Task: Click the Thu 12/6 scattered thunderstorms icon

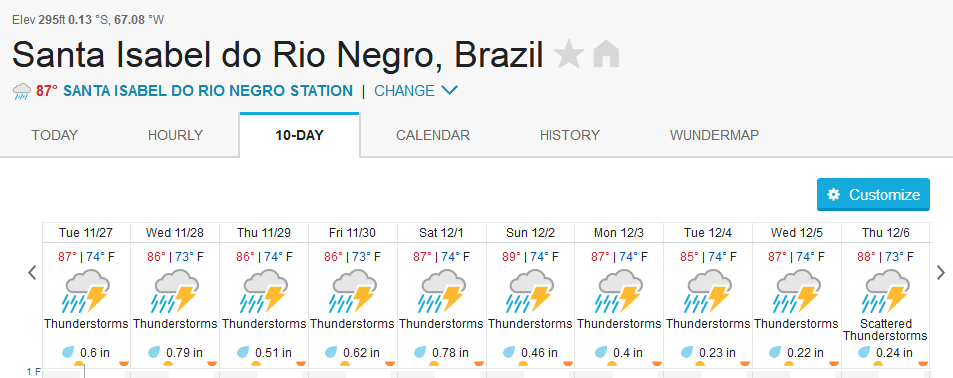Action: [x=886, y=291]
